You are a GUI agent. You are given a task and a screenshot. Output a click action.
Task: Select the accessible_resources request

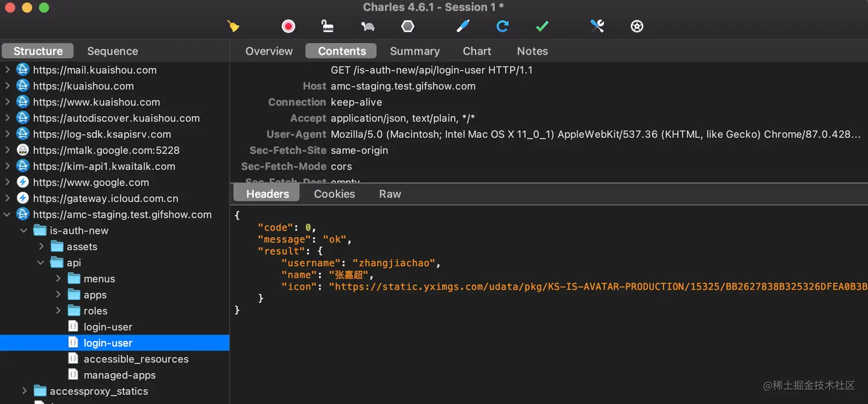(136, 359)
